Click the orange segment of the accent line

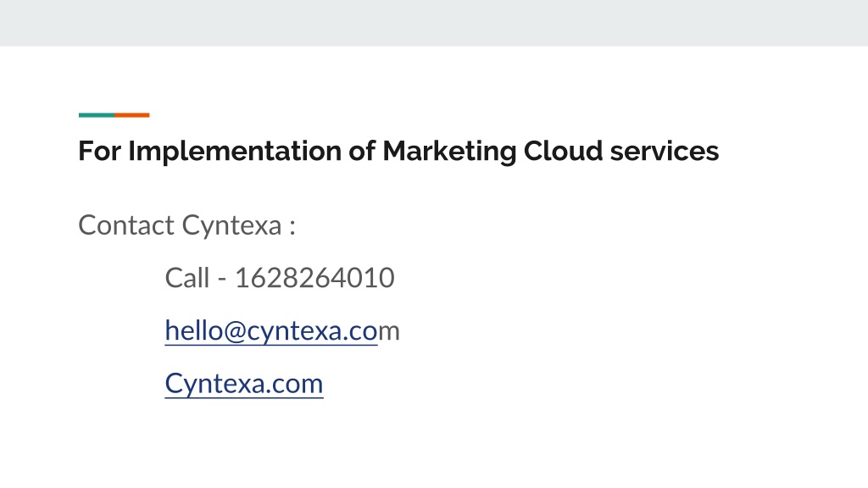point(132,115)
